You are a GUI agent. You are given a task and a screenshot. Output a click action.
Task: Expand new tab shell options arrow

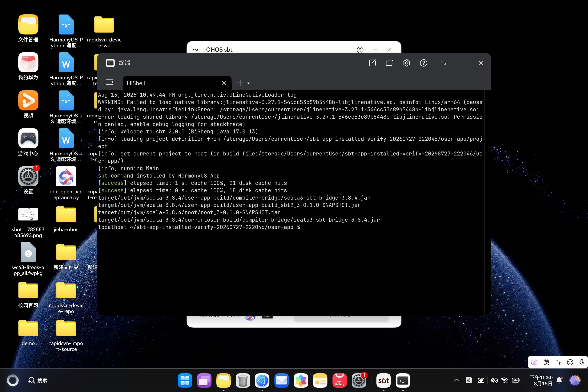(x=249, y=83)
